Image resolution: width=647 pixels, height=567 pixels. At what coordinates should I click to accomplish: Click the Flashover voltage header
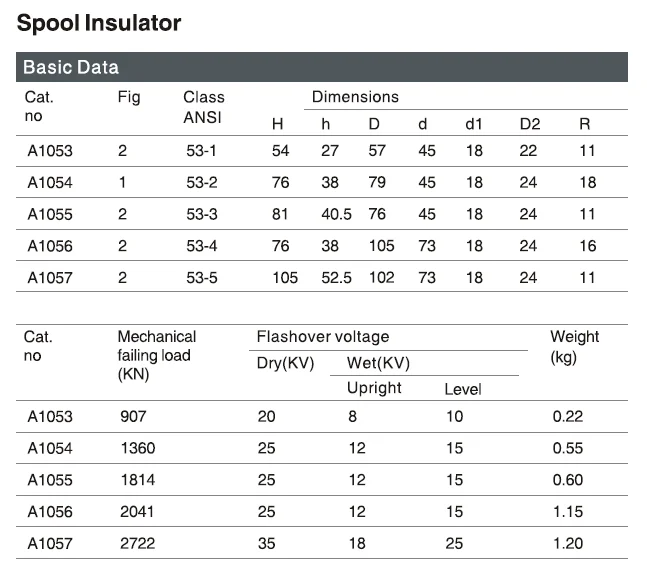tap(323, 337)
